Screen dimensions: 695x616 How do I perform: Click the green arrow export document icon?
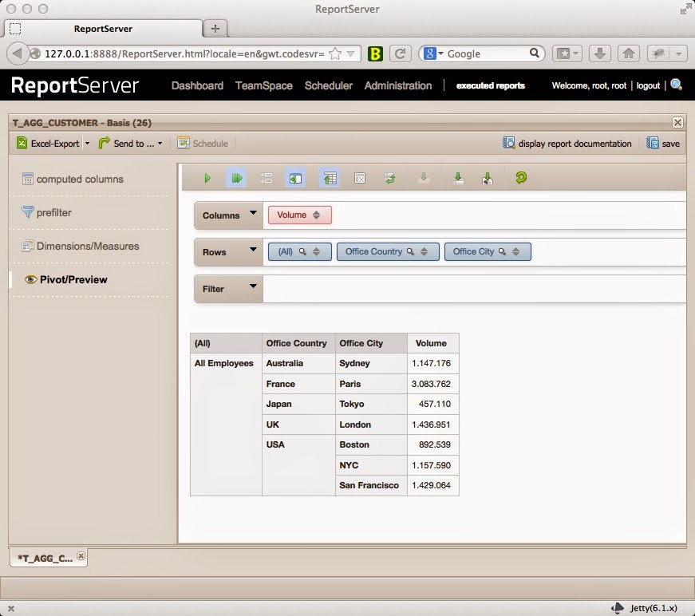[x=488, y=178]
